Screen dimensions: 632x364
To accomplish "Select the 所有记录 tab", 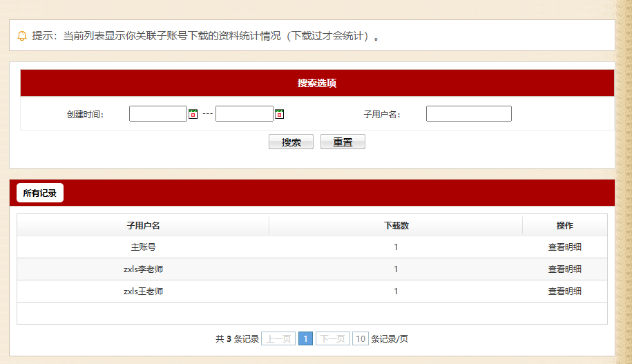I will pyautogui.click(x=39, y=193).
